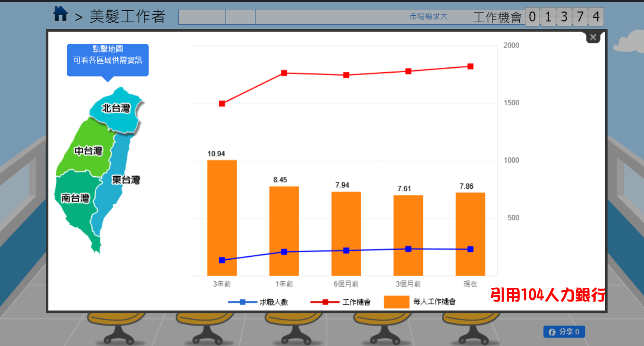Click the orange bar labeled 10.94
This screenshot has width=644, height=346.
pos(222,218)
